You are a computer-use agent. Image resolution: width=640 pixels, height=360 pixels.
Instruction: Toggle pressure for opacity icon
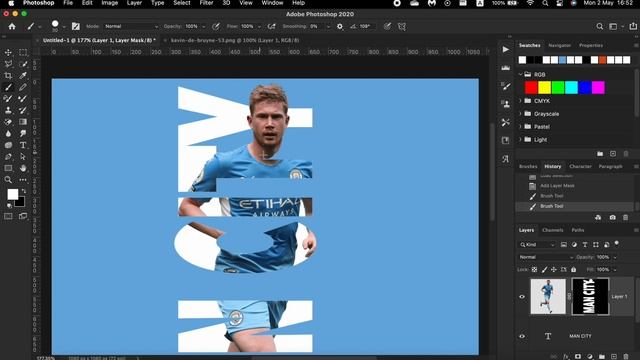216,27
